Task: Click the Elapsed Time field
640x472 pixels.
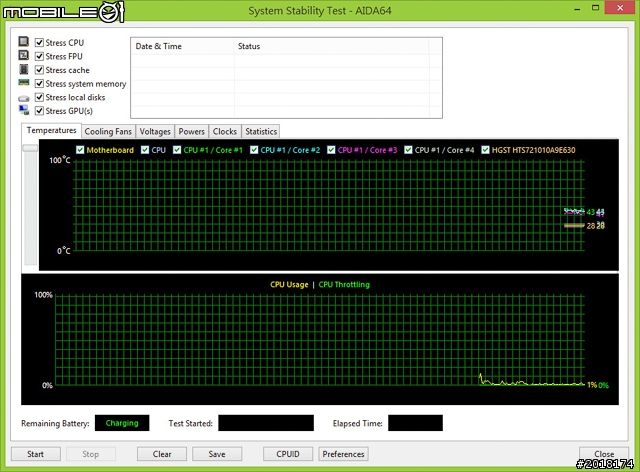Action: 415,423
